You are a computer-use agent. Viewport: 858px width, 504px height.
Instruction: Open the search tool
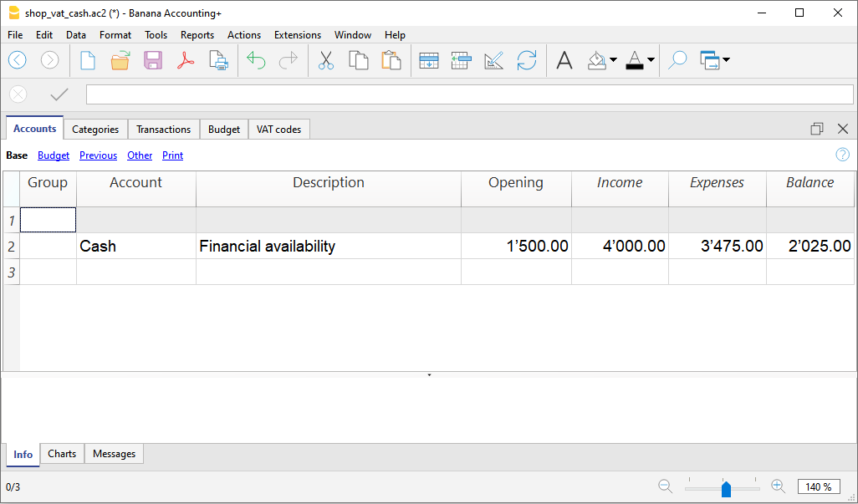(x=676, y=60)
